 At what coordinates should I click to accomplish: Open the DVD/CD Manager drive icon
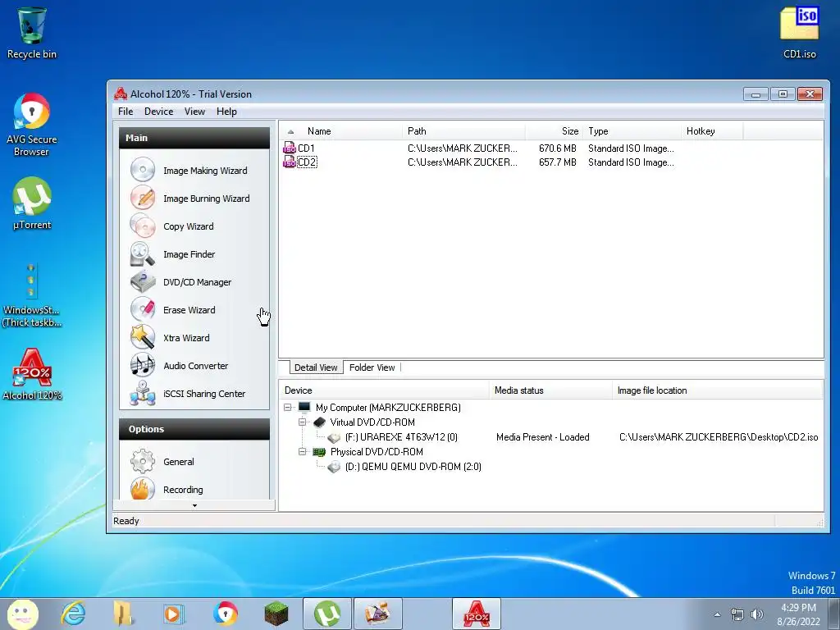[143, 281]
